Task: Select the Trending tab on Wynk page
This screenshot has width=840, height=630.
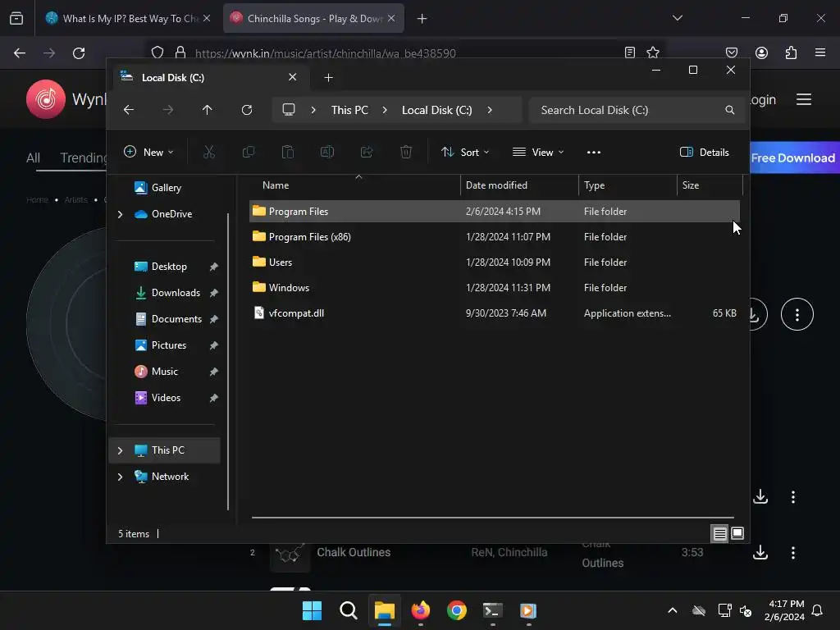Action: [x=83, y=158]
